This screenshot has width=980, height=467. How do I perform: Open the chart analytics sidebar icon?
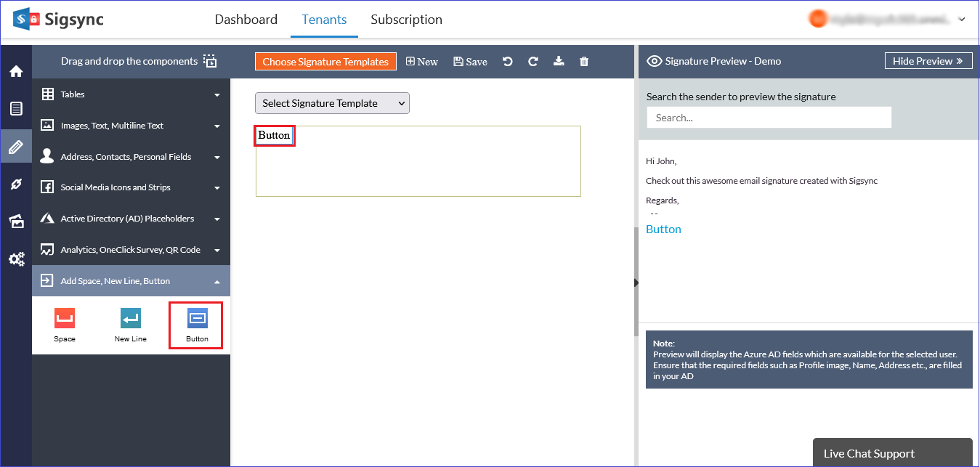pos(16,222)
